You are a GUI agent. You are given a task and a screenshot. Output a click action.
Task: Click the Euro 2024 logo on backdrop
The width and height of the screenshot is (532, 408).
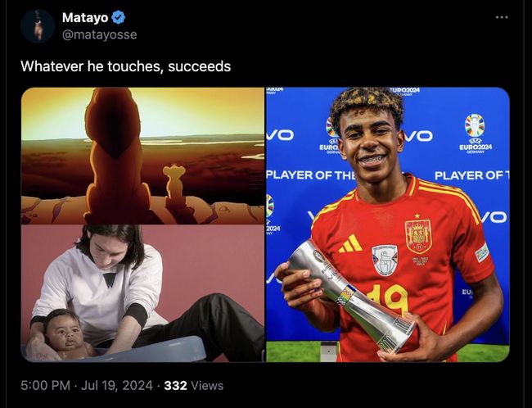475,134
